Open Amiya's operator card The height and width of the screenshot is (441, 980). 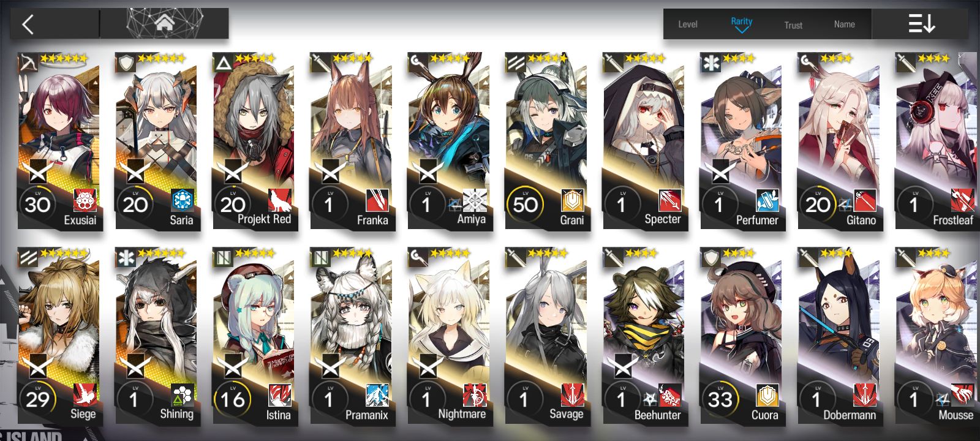(x=450, y=141)
